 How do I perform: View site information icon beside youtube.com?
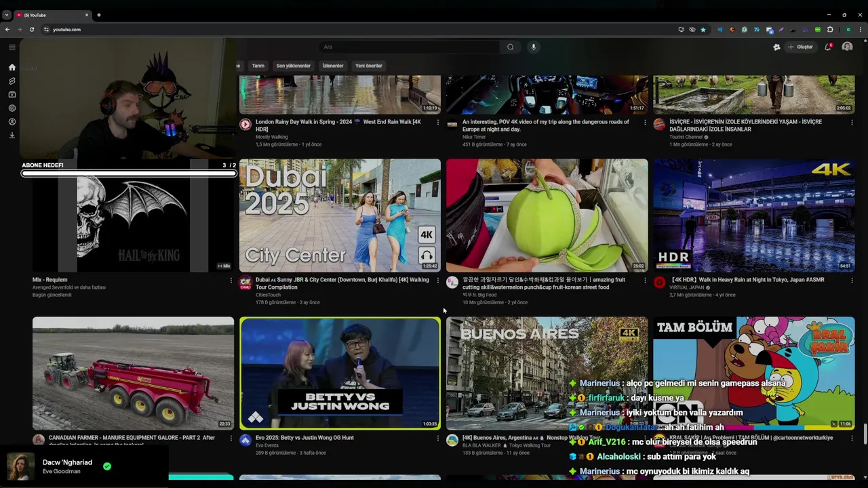46,29
